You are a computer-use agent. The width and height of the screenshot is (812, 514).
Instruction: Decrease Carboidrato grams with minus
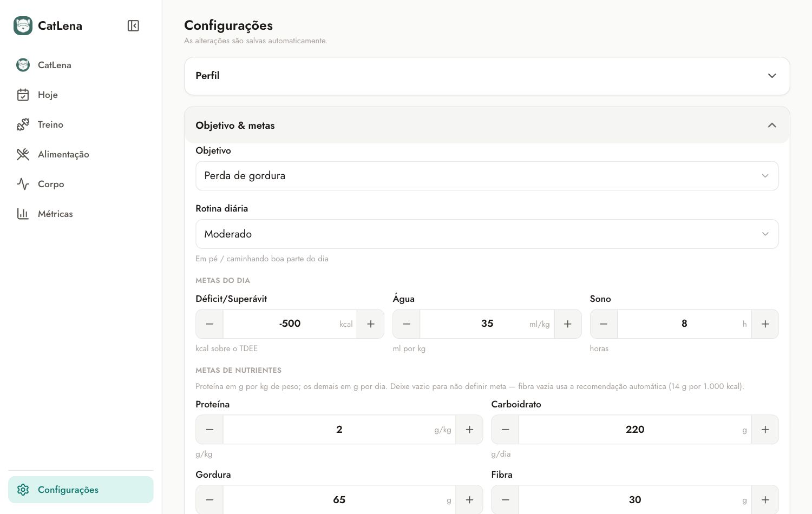point(505,430)
